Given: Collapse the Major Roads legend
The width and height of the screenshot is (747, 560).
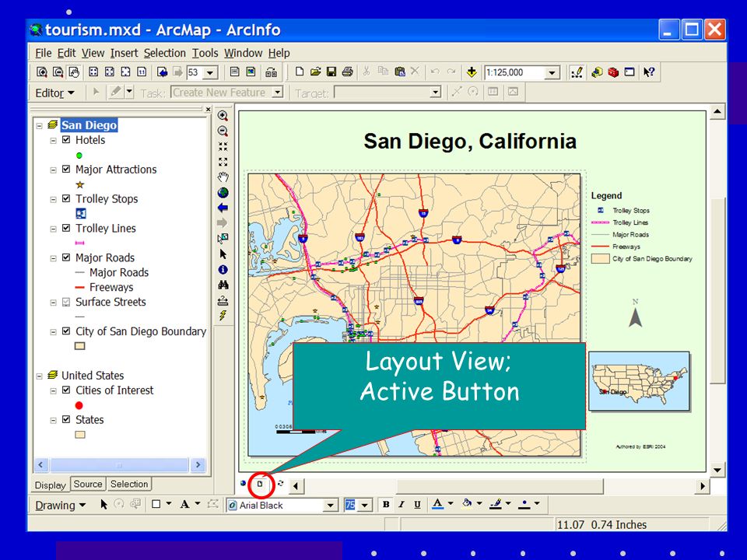Looking at the screenshot, I should tap(54, 258).
